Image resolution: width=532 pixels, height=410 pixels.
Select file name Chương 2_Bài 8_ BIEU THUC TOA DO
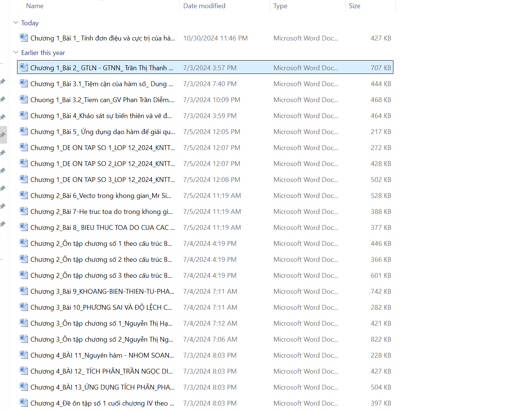[x=103, y=228]
